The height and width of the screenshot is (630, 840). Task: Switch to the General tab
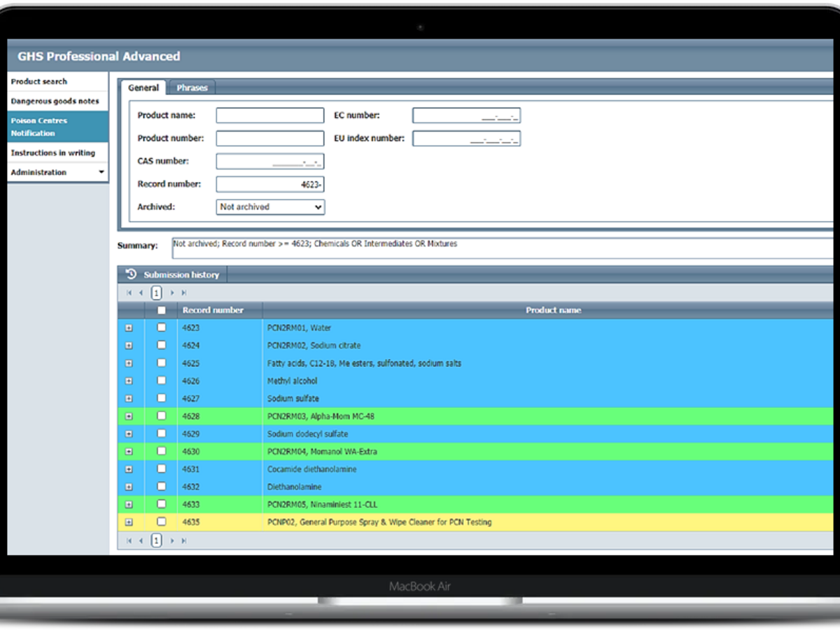pyautogui.click(x=143, y=87)
